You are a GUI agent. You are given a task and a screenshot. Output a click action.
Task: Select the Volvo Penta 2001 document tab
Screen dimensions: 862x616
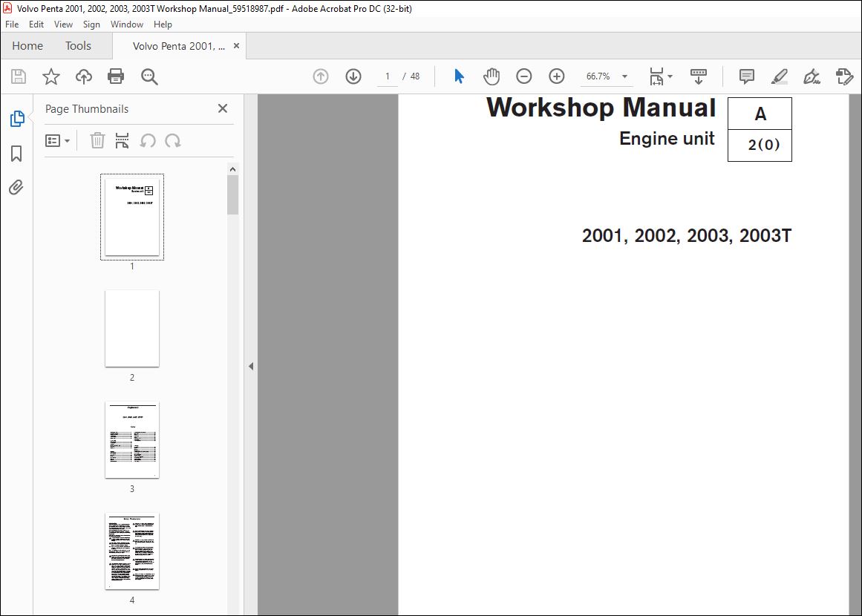179,46
